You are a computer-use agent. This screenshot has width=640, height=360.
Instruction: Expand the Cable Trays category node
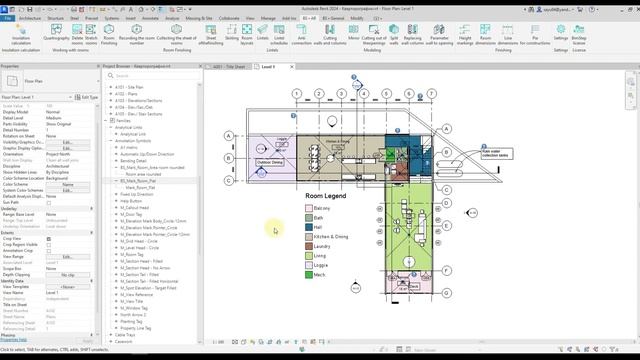(x=111, y=335)
